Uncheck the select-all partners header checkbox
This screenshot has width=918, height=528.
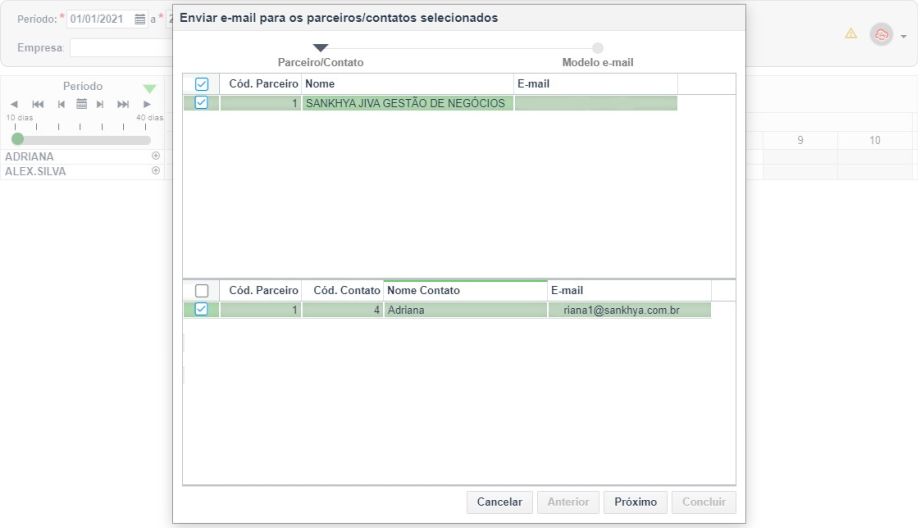pos(201,84)
